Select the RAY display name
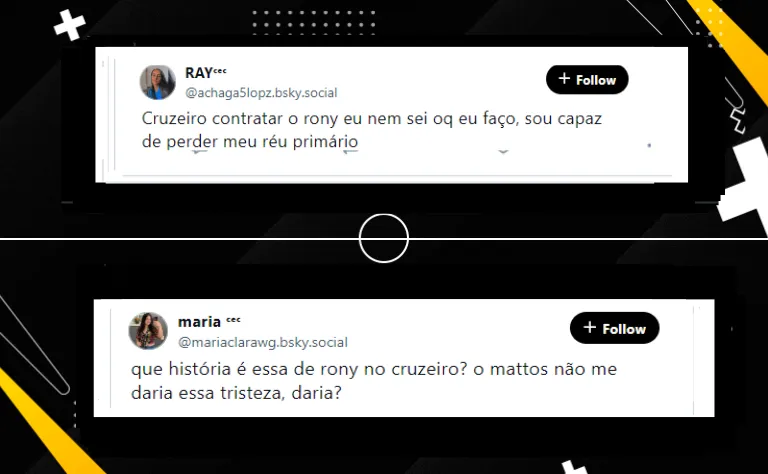 (x=198, y=73)
